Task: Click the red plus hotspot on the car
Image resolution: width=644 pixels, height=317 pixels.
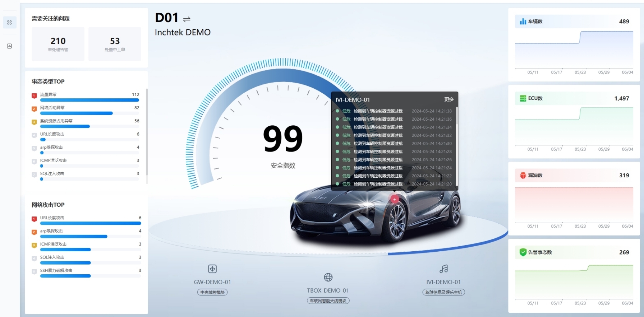Action: [x=395, y=199]
